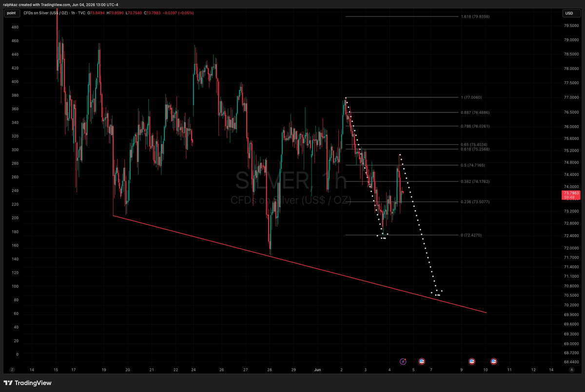Click the 'CFDs on Silver (US$ / OZ)' title
Screen dimensions: 585x392
(x=45, y=13)
